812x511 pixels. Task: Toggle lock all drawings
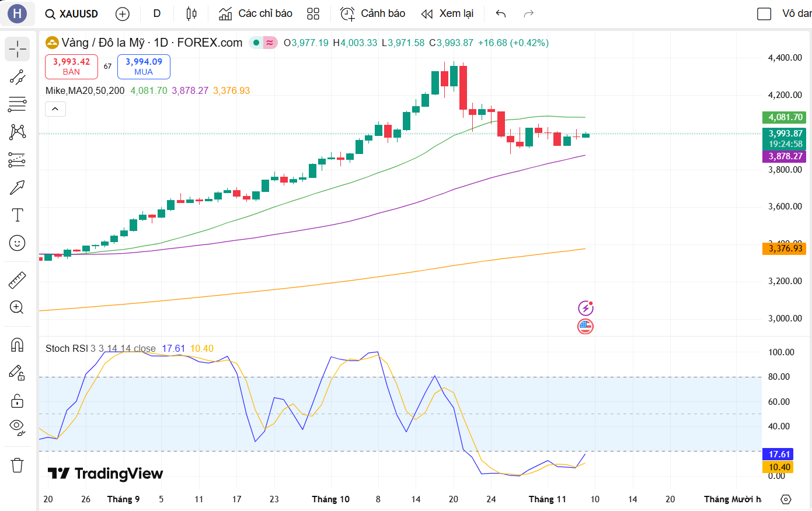18,401
